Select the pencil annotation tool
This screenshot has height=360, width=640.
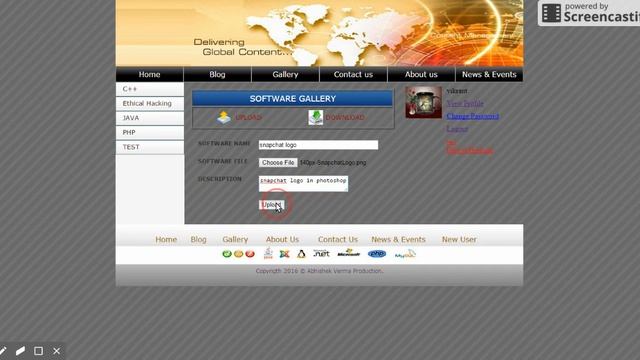[3, 351]
